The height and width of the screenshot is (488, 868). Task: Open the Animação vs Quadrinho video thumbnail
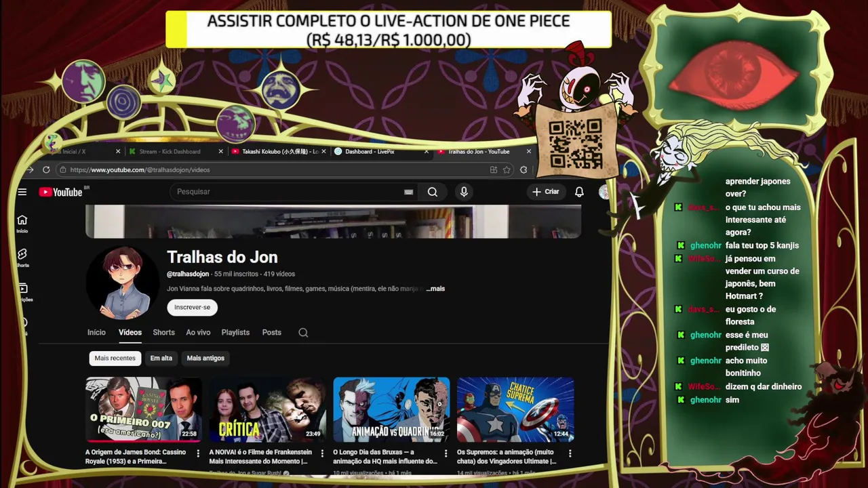391,409
